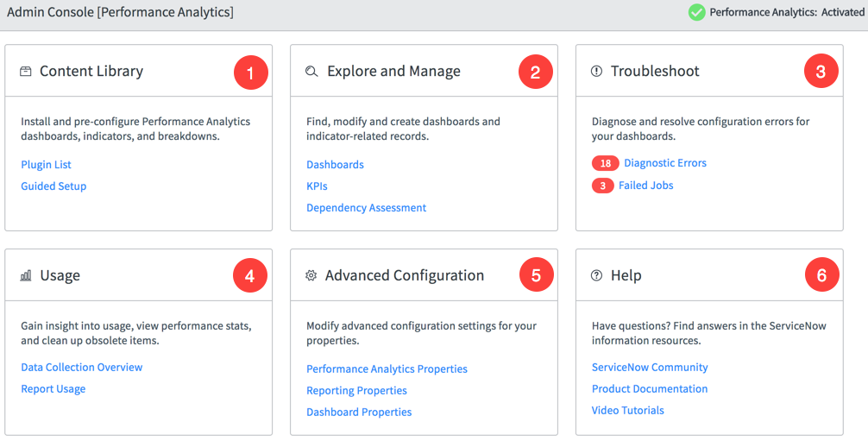Click the Content Library box icon

tap(26, 72)
